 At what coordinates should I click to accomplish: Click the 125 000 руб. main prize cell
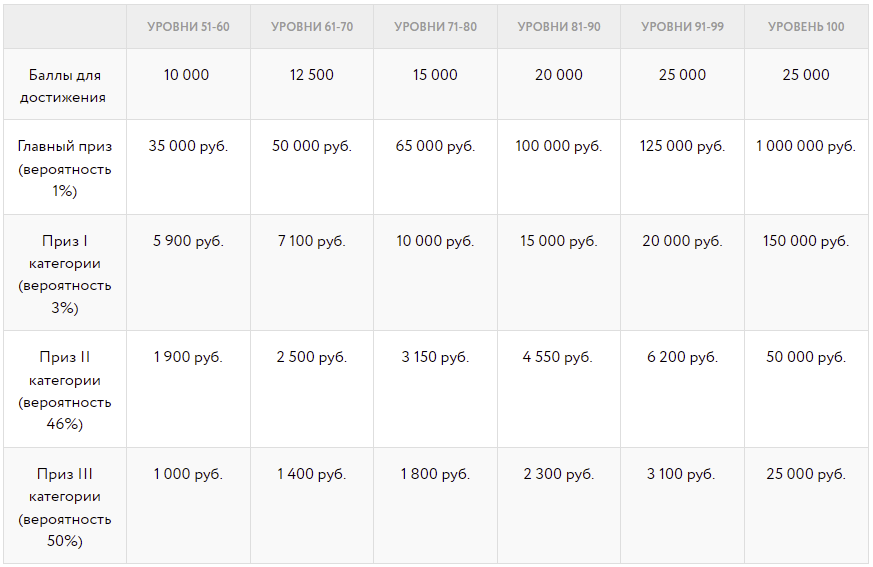[682, 146]
